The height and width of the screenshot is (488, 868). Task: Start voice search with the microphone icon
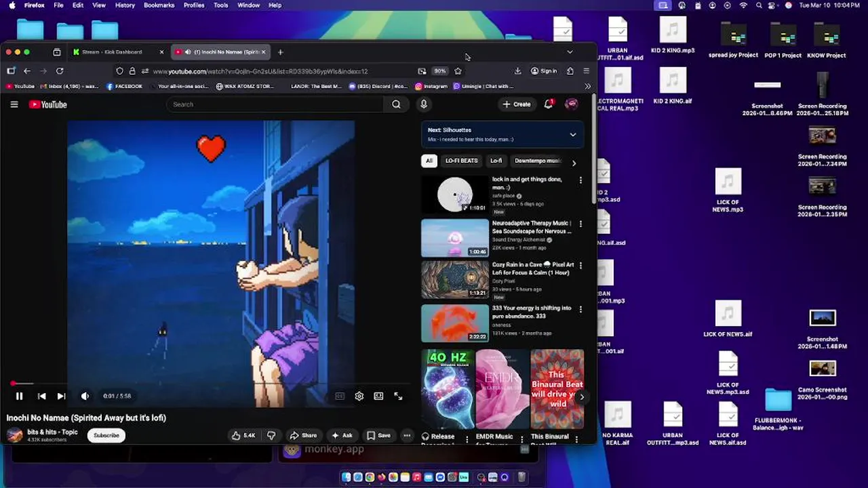(424, 104)
